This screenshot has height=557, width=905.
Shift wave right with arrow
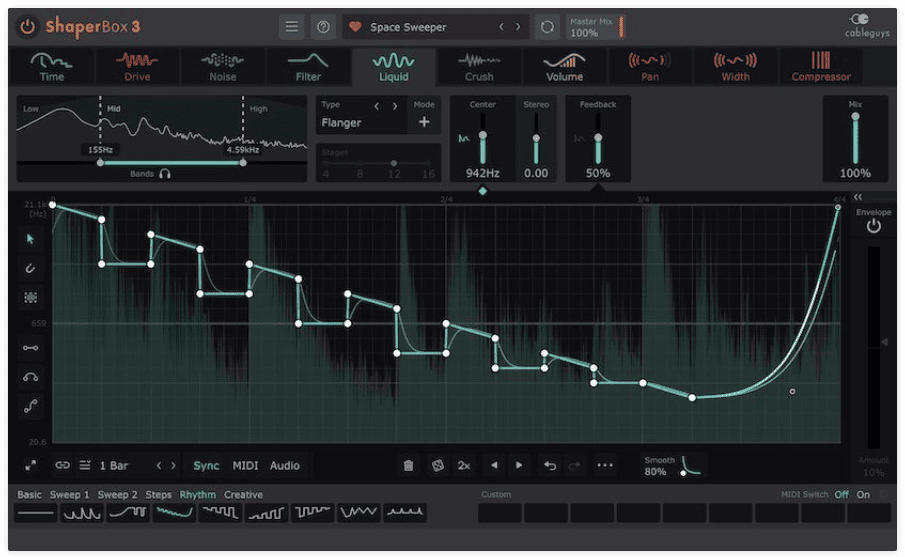(x=519, y=465)
